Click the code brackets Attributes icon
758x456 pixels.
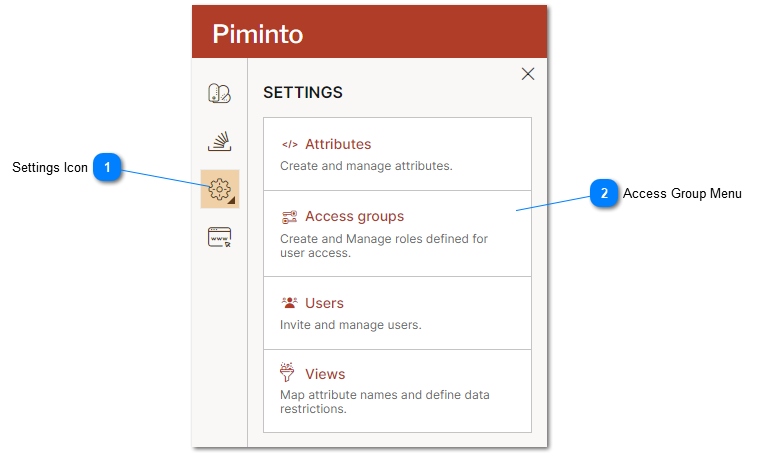point(290,144)
